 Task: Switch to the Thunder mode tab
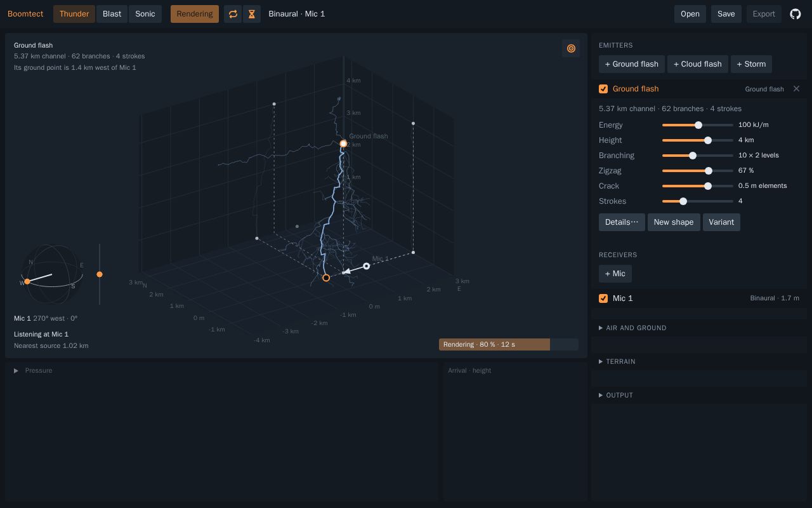tap(74, 14)
